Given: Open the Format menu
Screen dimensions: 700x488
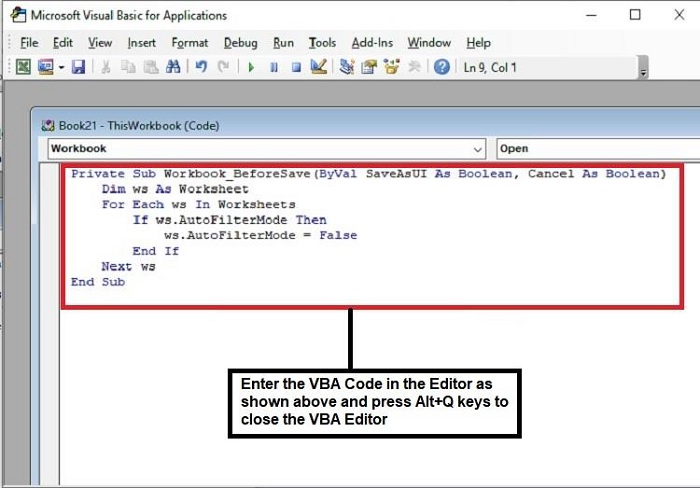Looking at the screenshot, I should click(x=190, y=43).
